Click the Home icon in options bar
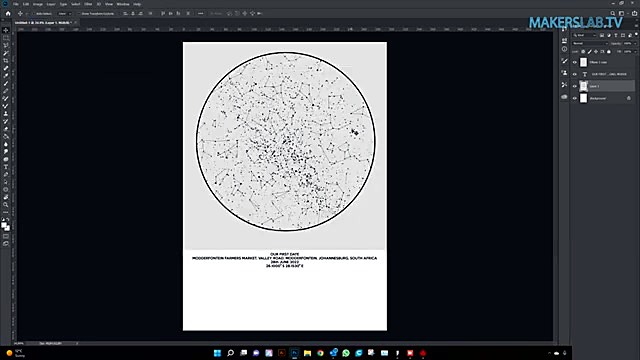Screen dimensions: 640x360 click(x=8, y=13)
